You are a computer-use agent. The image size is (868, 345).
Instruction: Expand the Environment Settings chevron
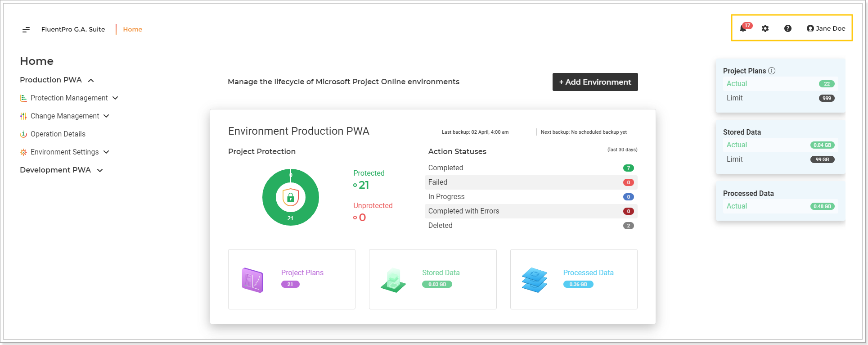[x=106, y=152]
